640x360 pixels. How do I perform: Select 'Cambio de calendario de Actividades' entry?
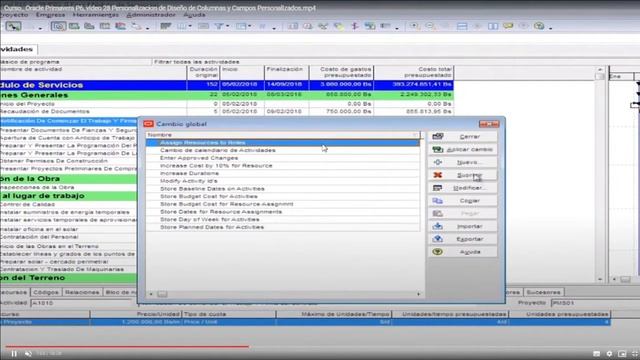[283, 150]
